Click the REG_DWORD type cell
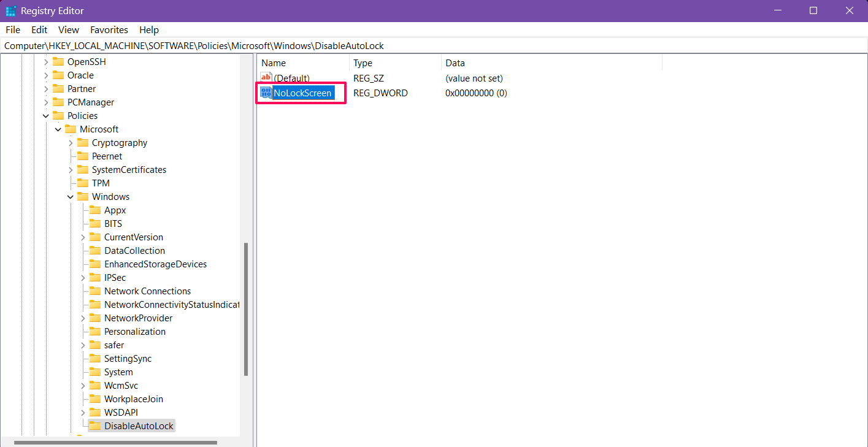Viewport: 868px width, 447px height. [x=380, y=93]
